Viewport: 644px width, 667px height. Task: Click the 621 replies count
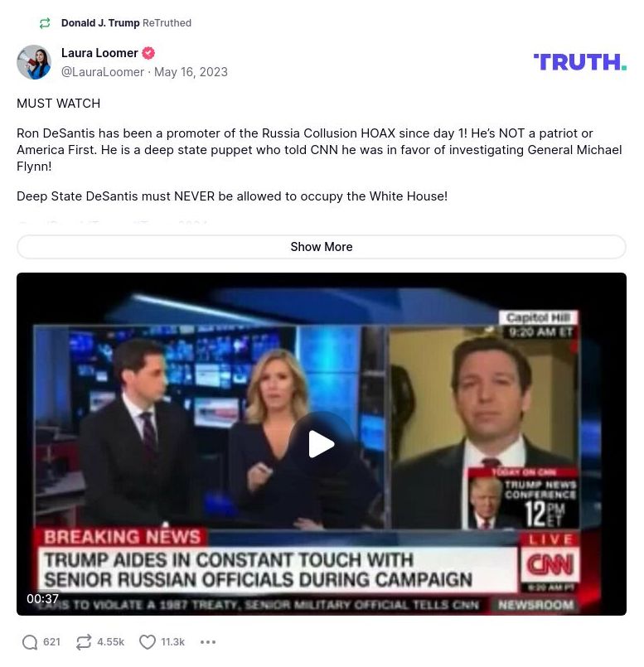pyautogui.click(x=51, y=642)
